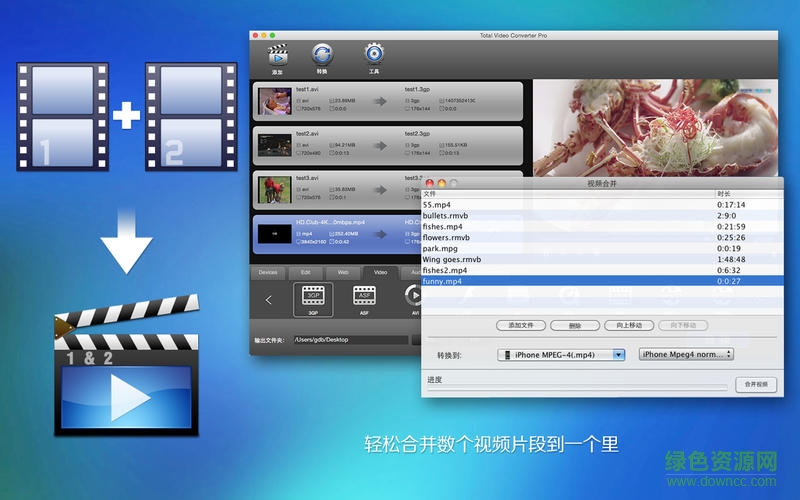The height and width of the screenshot is (500, 800).
Task: Click the output folder path field
Action: pyautogui.click(x=350, y=340)
